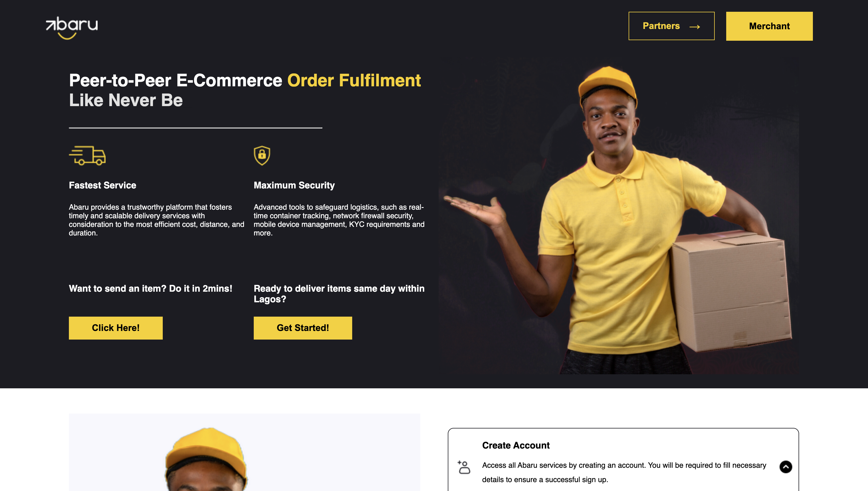Click the add-user Create Account icon

click(x=464, y=467)
